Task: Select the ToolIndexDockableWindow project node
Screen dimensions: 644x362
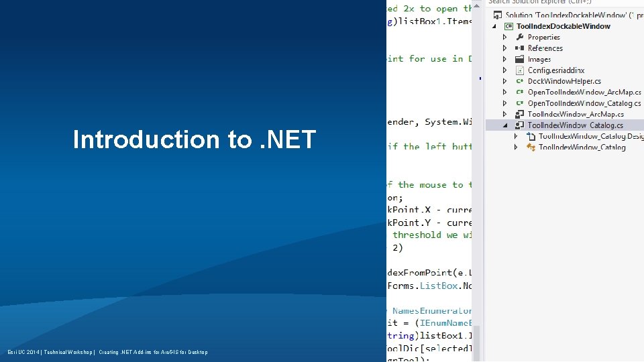Action: click(x=563, y=26)
